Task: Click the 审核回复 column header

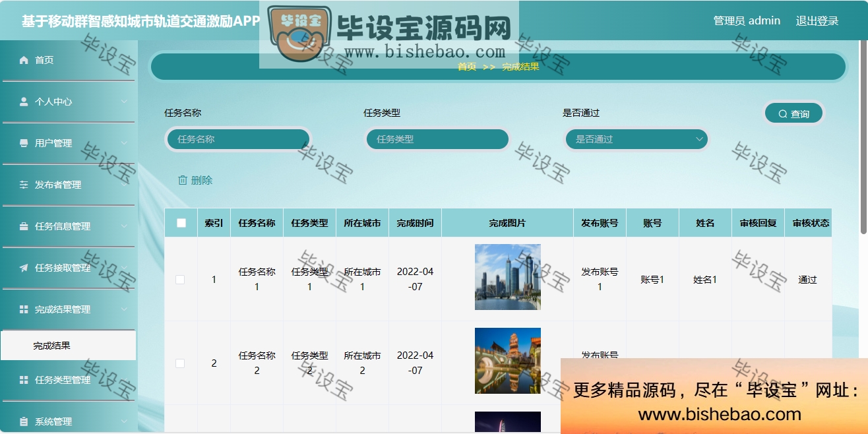Action: pyautogui.click(x=758, y=223)
